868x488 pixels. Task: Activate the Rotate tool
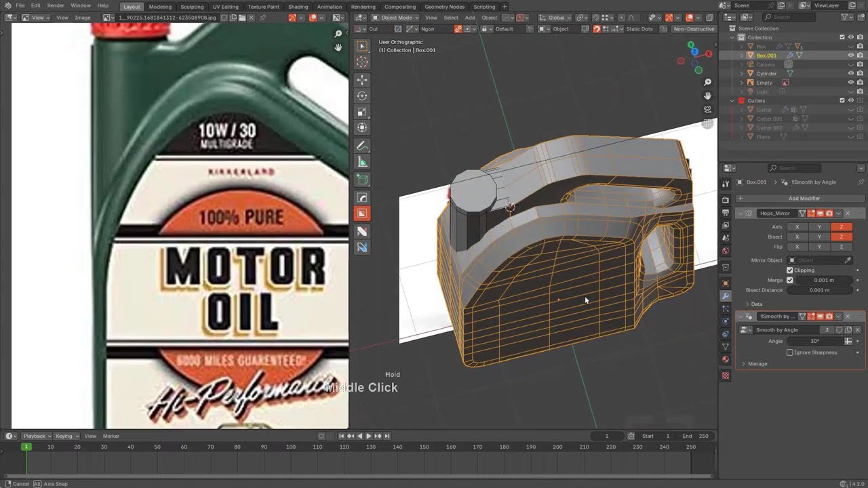pos(362,96)
